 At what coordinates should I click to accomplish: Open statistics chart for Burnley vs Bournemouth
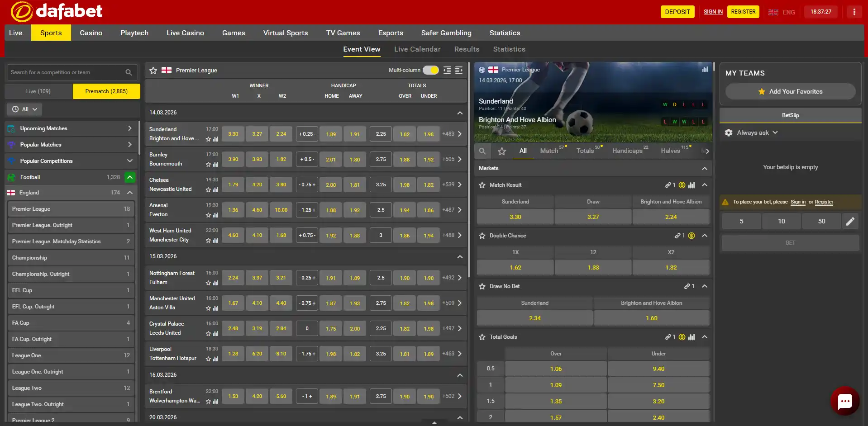click(215, 165)
